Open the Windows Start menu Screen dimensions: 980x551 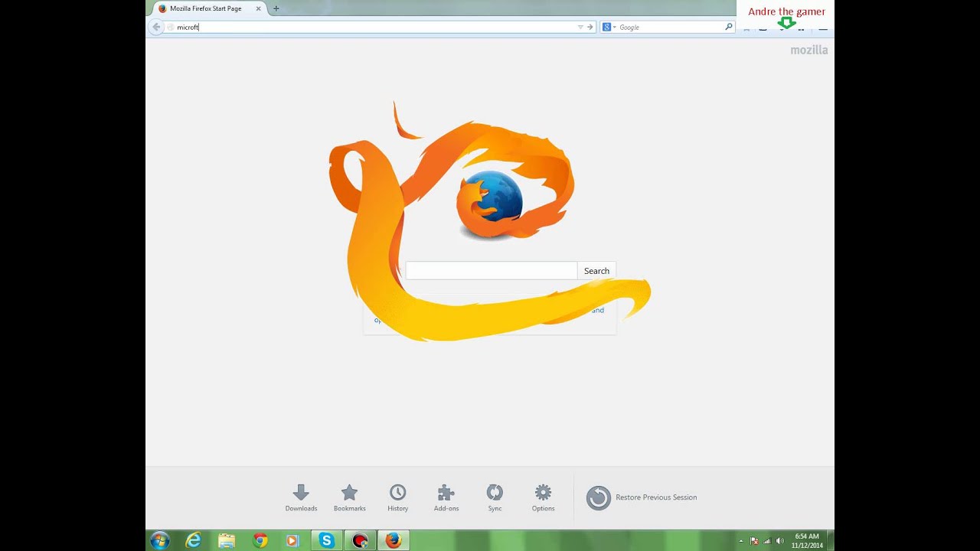click(160, 540)
